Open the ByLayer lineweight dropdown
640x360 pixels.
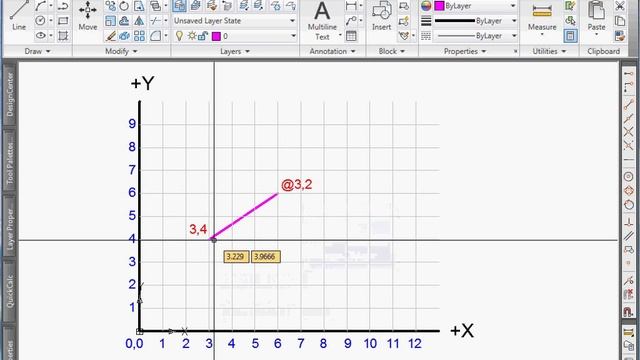[x=513, y=21]
